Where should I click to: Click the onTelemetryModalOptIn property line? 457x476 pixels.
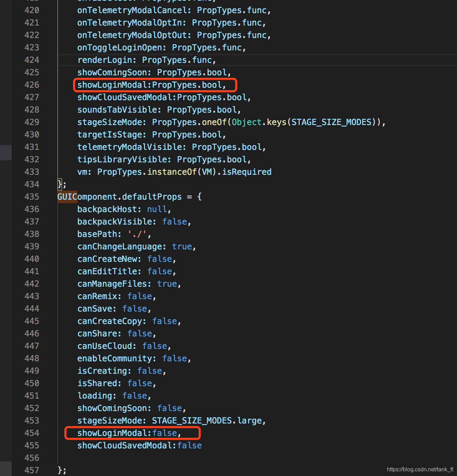coord(172,23)
